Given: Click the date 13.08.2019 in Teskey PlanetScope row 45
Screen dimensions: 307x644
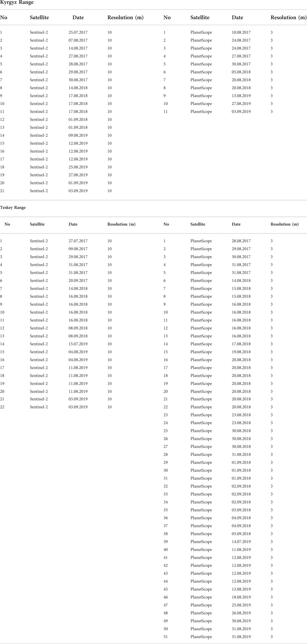Looking at the screenshot, I should click(x=241, y=589).
